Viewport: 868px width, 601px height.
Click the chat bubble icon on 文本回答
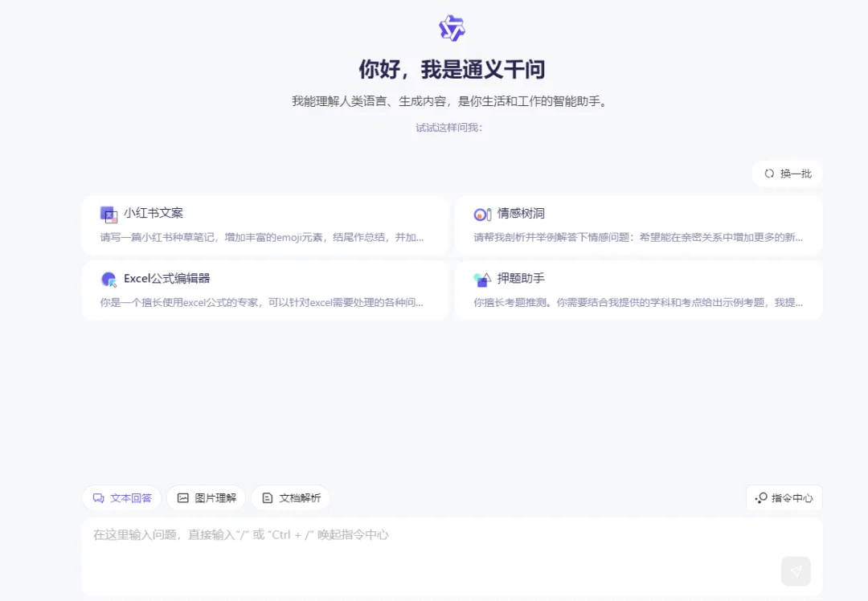[x=97, y=497]
